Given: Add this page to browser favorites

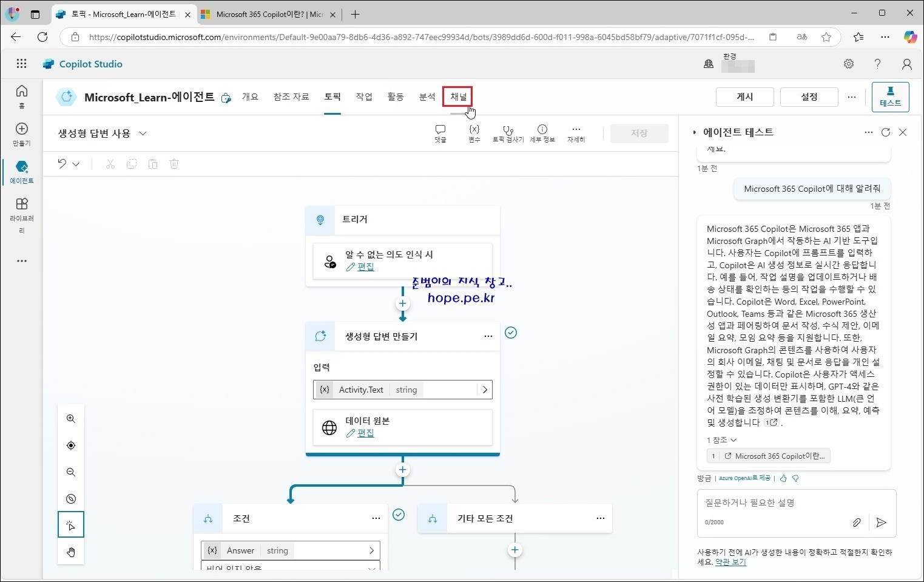Looking at the screenshot, I should pos(826,37).
